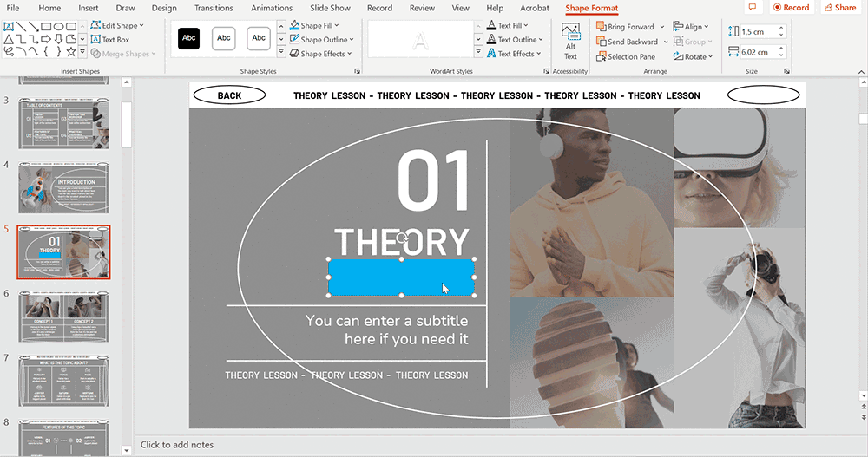Click the Bring Forward icon
The width and height of the screenshot is (868, 457).
coord(601,27)
